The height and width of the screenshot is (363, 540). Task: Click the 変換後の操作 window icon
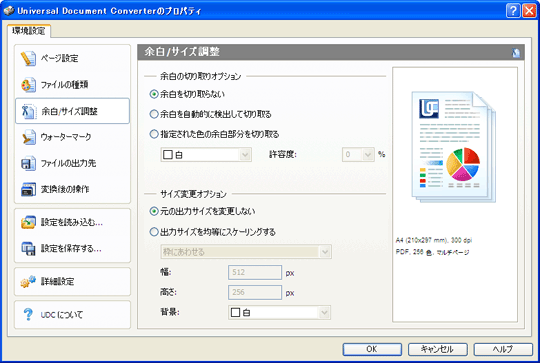pyautogui.click(x=28, y=189)
